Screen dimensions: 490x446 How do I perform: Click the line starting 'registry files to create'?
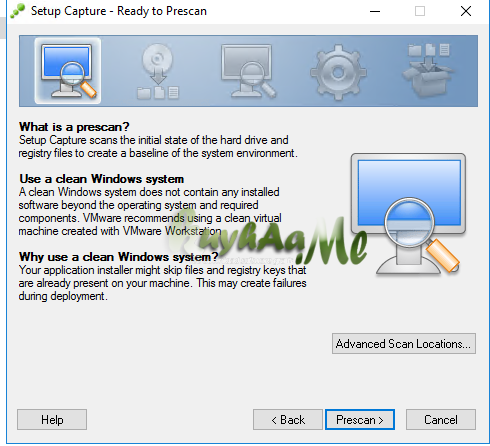coord(158,153)
